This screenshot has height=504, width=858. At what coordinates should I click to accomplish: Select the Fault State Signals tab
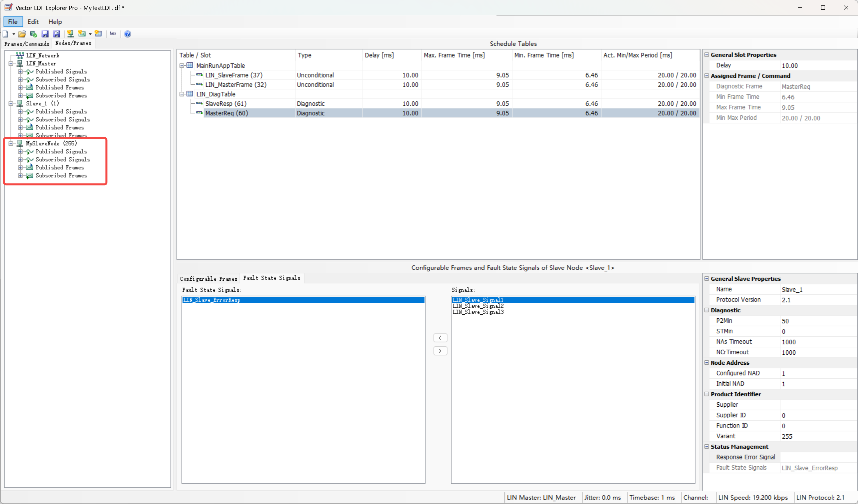[x=272, y=278]
